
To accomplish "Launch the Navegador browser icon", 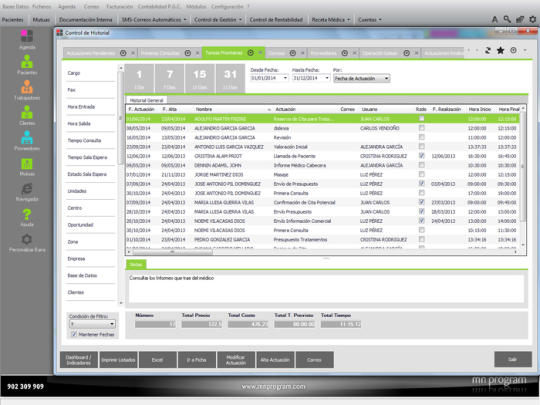I will point(27,189).
